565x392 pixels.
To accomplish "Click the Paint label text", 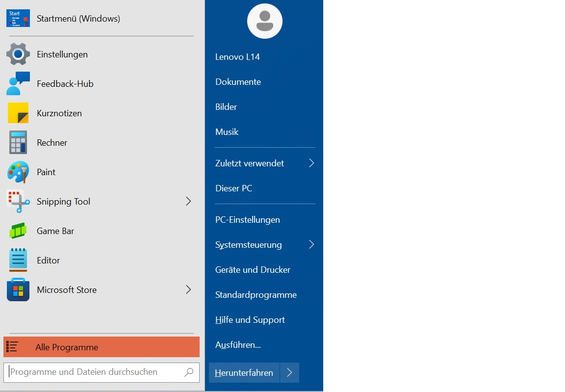I will [46, 172].
